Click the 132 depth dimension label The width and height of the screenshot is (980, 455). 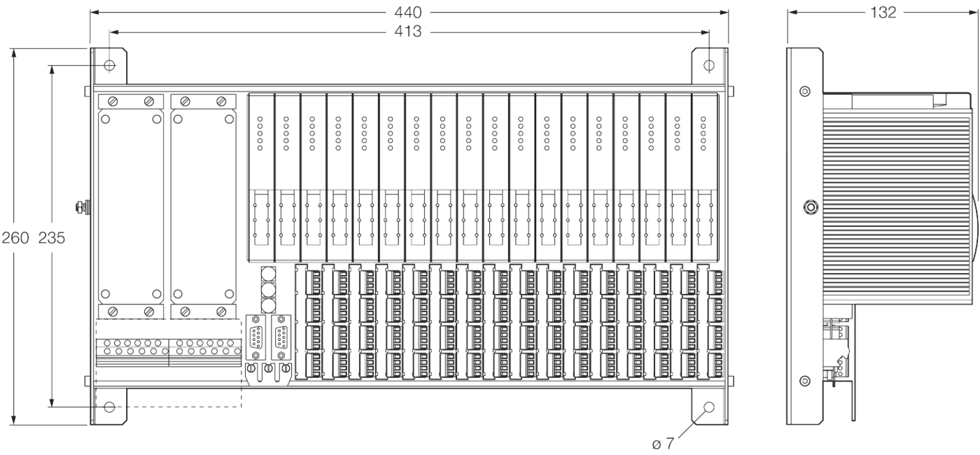pos(883,12)
